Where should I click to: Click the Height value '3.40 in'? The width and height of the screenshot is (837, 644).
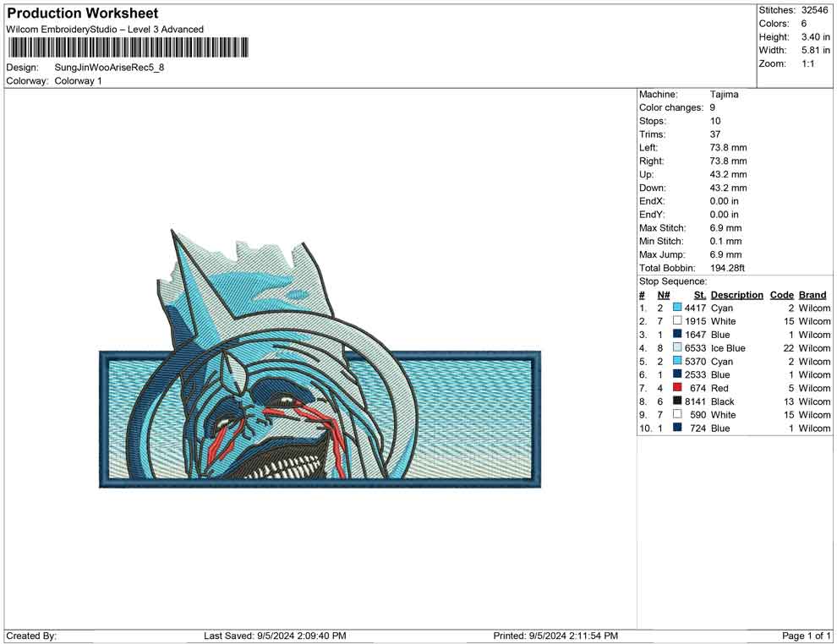(816, 37)
